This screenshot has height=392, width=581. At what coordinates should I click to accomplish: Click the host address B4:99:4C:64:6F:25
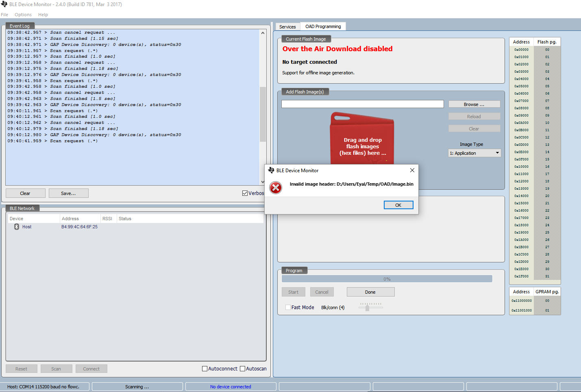80,227
